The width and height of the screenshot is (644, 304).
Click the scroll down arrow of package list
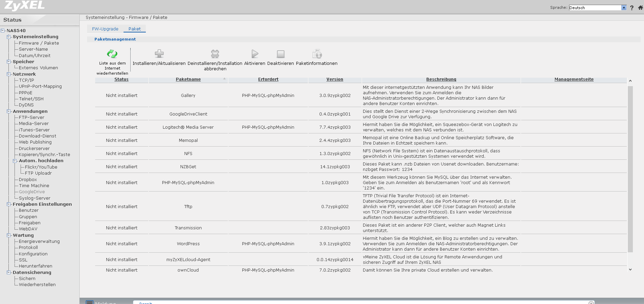point(630,270)
